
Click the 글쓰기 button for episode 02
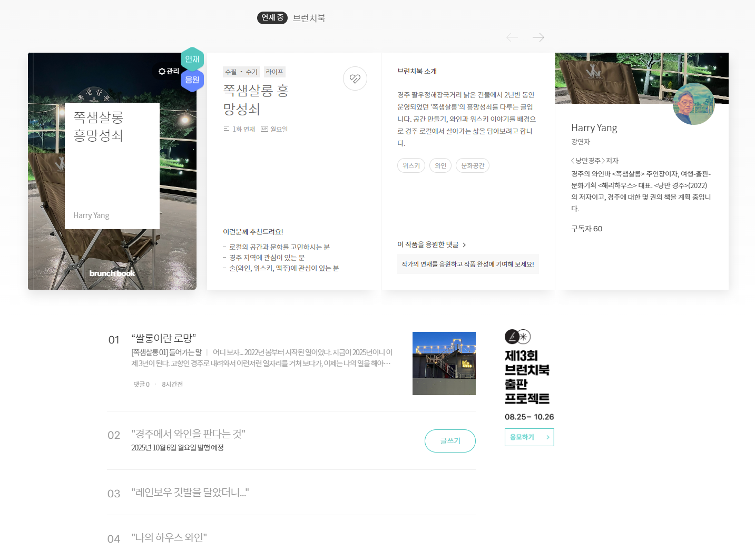point(450,440)
